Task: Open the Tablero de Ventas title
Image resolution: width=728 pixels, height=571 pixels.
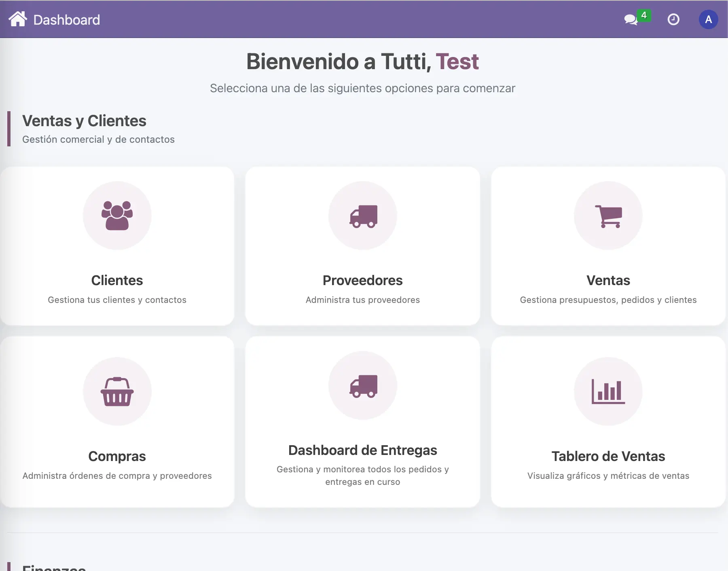Action: [x=608, y=456]
